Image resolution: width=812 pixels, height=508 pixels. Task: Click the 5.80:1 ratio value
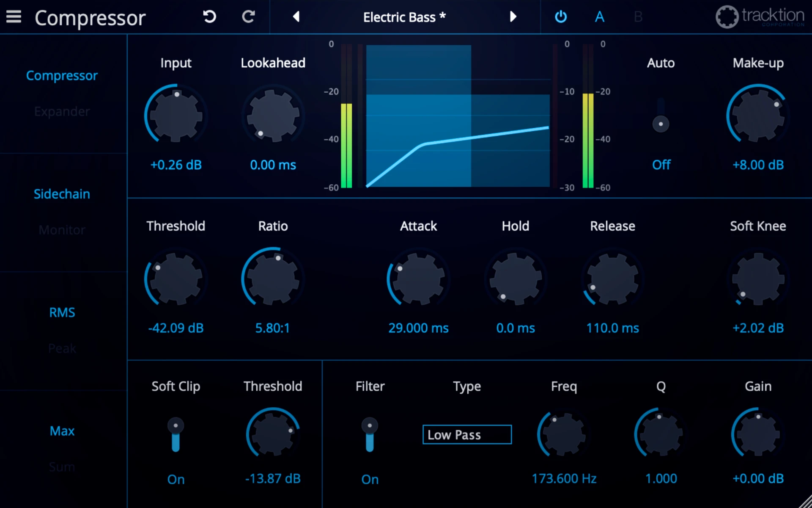click(x=273, y=328)
